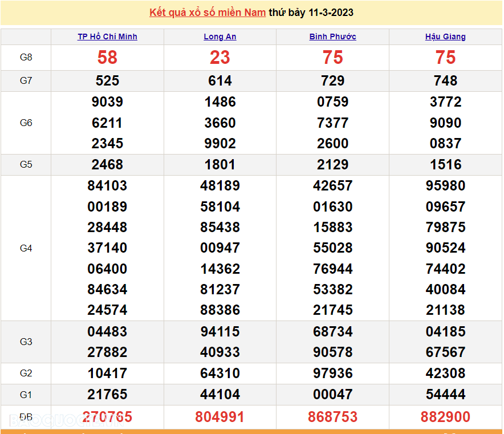The width and height of the screenshot is (504, 434).
Task: Select Long An's G8 number 23
Action: point(220,58)
